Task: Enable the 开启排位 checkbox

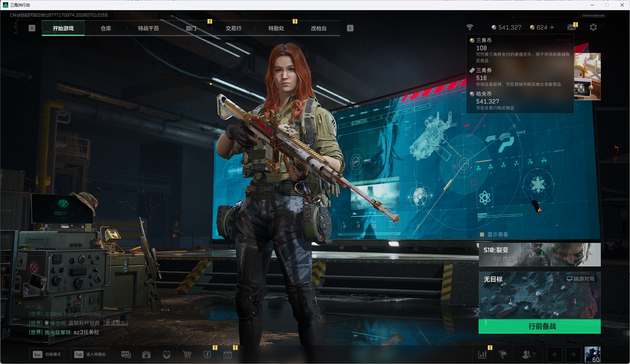Action: (x=487, y=259)
